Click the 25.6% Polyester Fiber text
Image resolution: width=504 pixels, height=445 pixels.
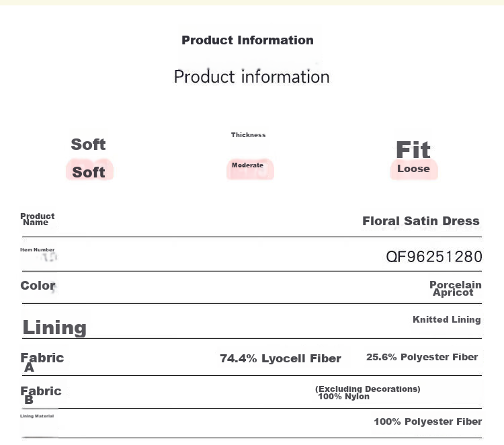tap(422, 357)
